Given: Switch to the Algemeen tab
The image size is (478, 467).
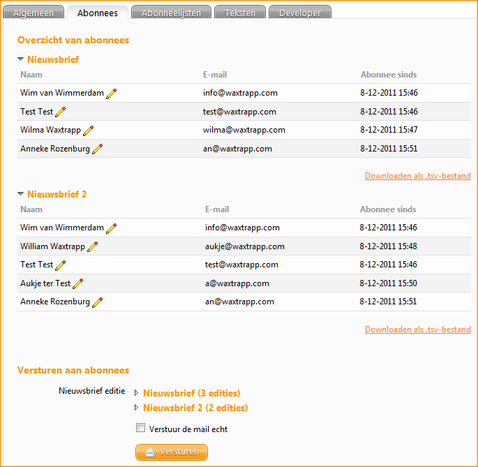Looking at the screenshot, I should click(33, 12).
